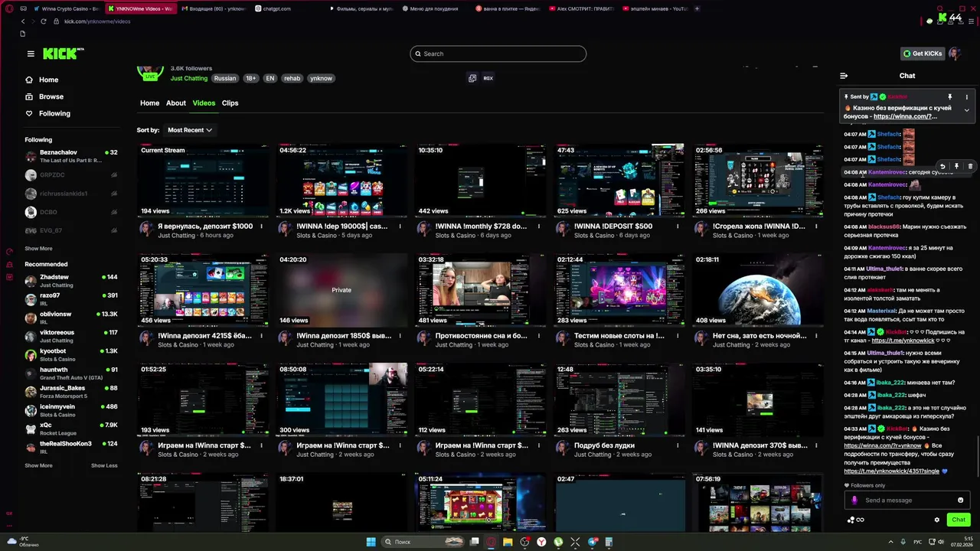Screen dimensions: 980x551
Task: Open a new browser tab with plus
Action: pos(697,8)
